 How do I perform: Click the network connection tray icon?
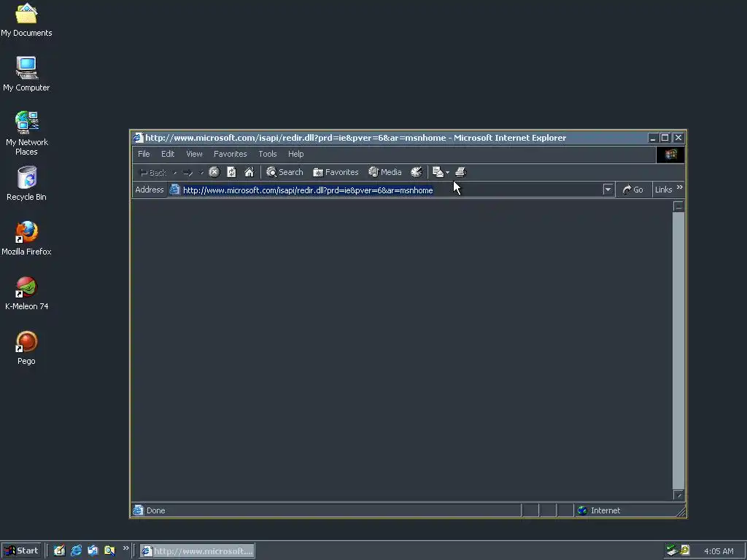coord(672,551)
